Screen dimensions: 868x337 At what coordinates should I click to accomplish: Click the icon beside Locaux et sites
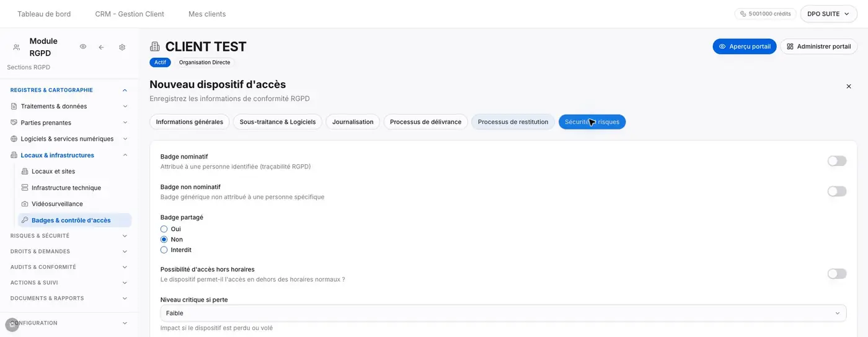click(x=25, y=172)
